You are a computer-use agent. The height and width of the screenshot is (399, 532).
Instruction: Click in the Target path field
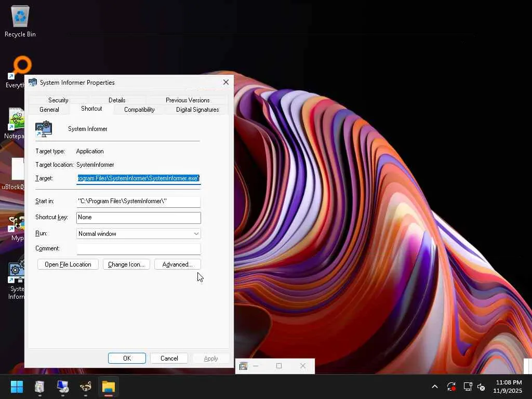[x=138, y=178]
